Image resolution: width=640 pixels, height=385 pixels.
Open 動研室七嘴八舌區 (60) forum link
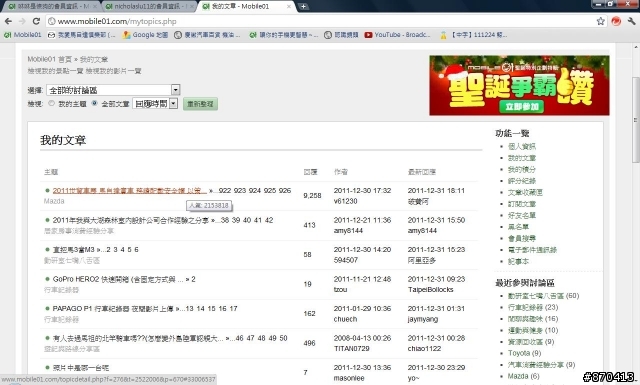543,296
